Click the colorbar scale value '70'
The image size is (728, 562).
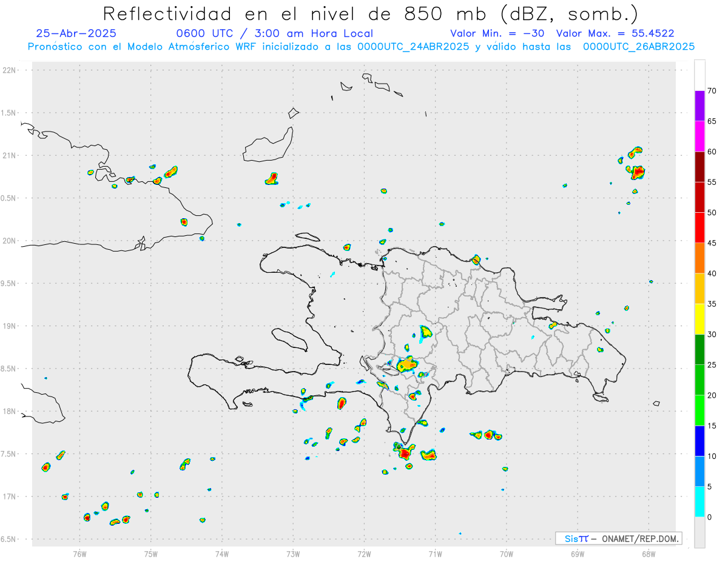712,91
